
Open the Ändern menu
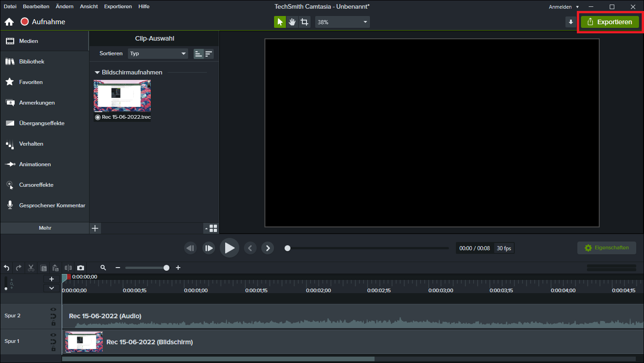tap(64, 6)
